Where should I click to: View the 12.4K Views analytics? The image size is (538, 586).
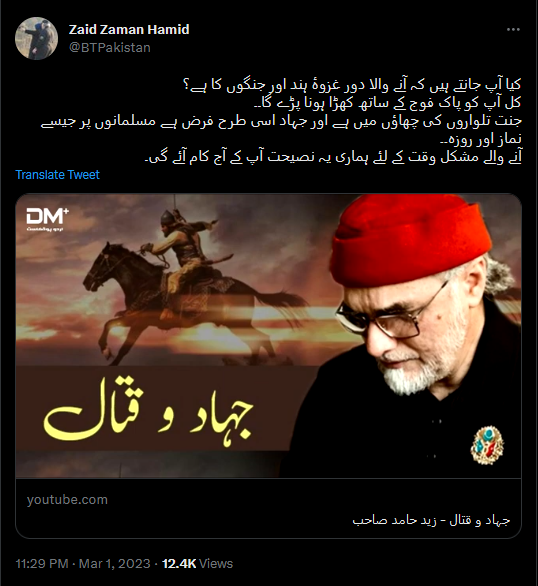tap(197, 563)
